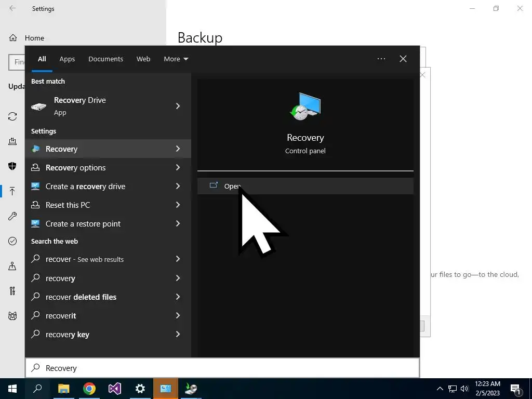Open Delivery Optimization icon in Settings sidebar
Image resolution: width=532 pixels, height=399 pixels.
click(x=12, y=141)
